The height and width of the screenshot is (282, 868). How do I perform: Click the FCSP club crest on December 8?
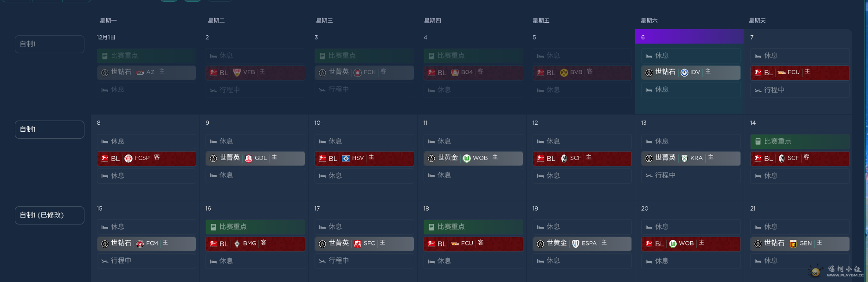(x=129, y=158)
